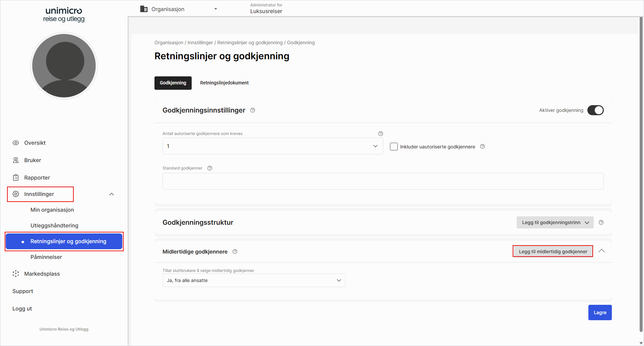Select Bruker in the left sidebar
The image size is (644, 346).
[32, 160]
